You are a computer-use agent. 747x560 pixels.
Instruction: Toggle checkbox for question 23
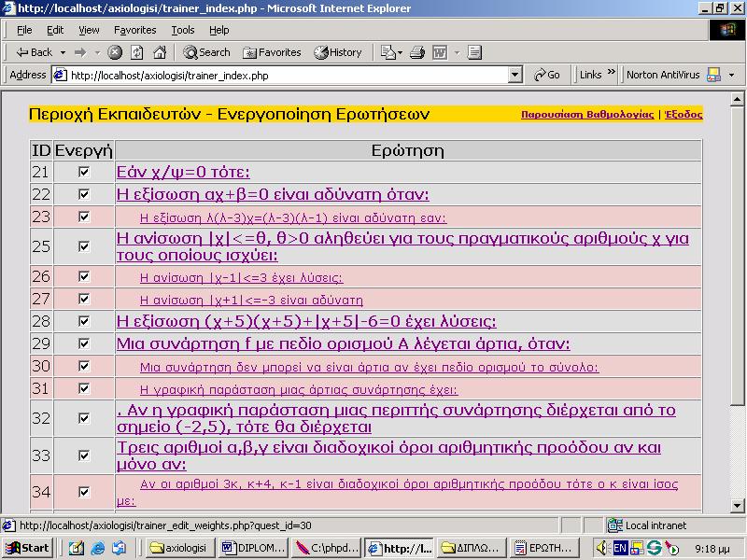[x=84, y=217]
